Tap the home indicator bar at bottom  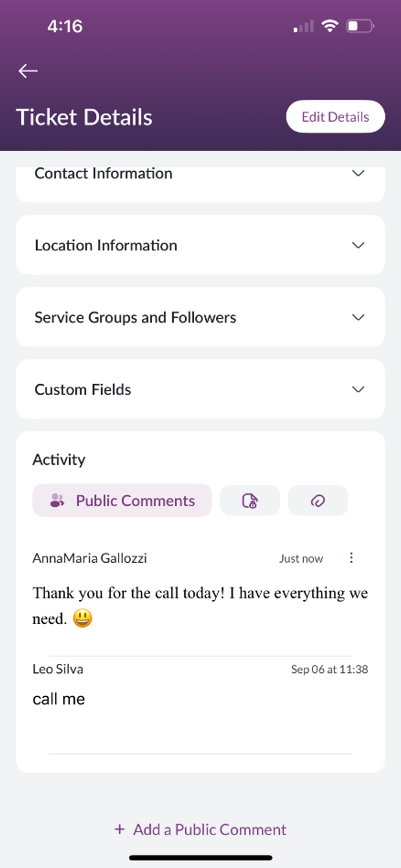[200, 858]
